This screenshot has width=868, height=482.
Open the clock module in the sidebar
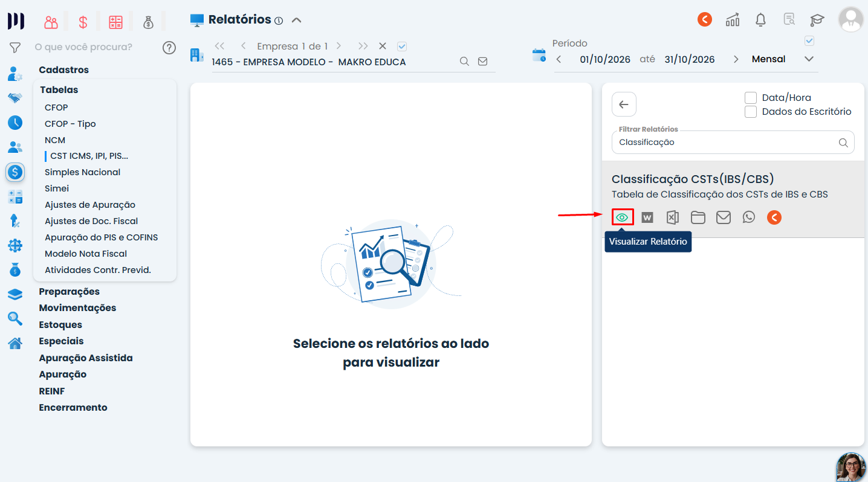tap(15, 123)
